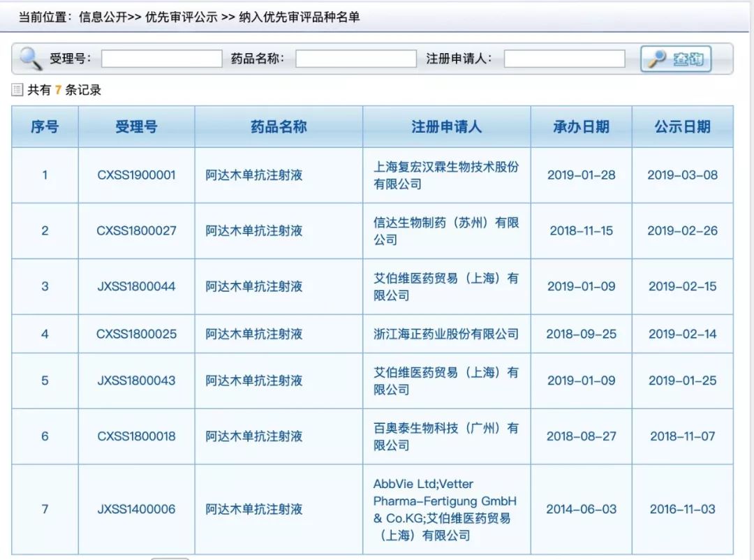Click publication date 2016-11-03
754x560 pixels.
pos(682,509)
